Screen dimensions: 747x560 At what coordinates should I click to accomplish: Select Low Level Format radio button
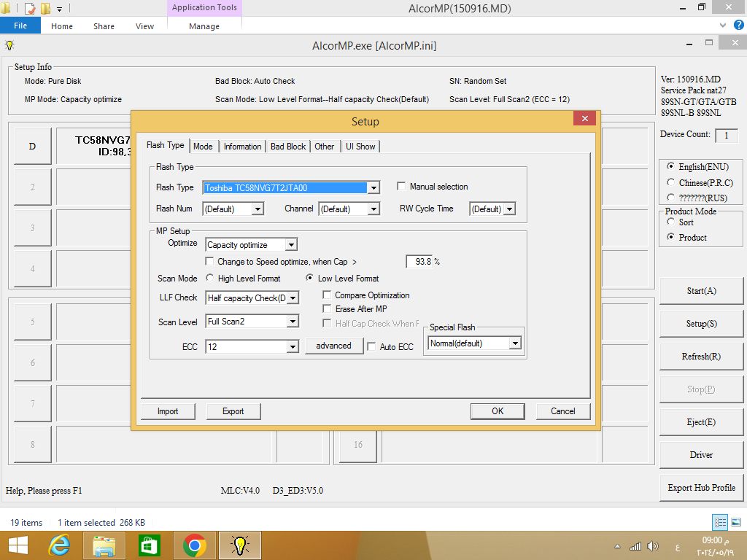(x=309, y=278)
